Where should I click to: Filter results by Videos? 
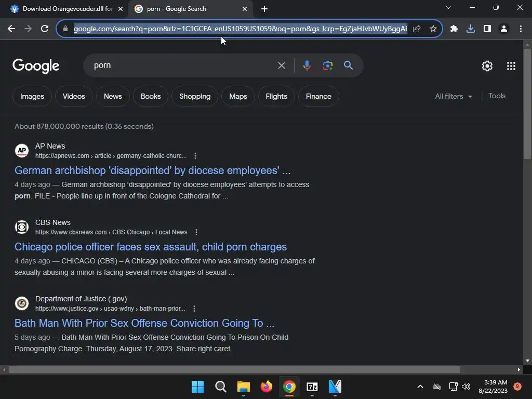[x=74, y=96]
